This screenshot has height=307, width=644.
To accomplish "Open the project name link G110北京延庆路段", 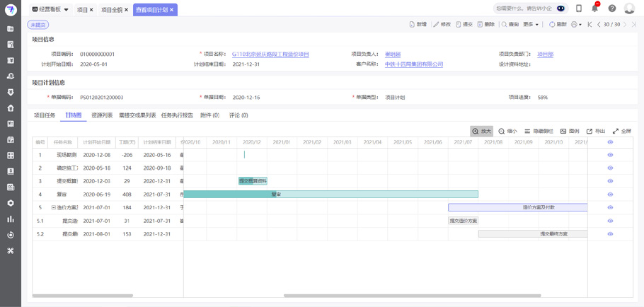I will pos(270,54).
